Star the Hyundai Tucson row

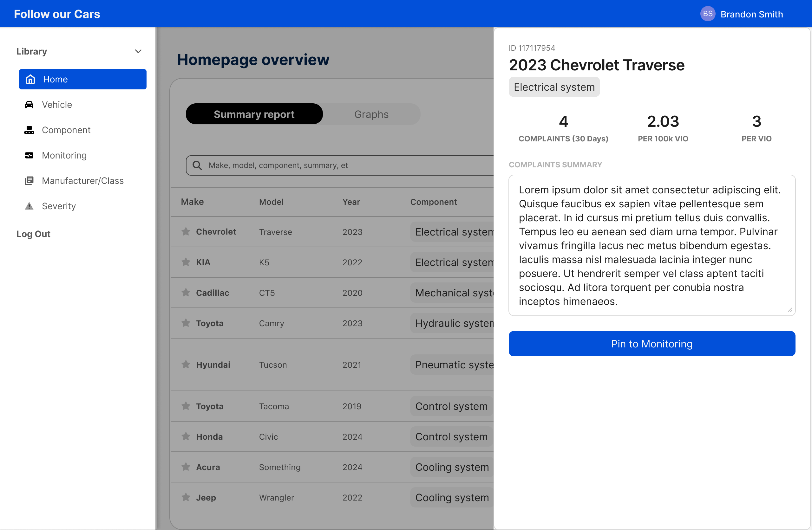point(186,365)
